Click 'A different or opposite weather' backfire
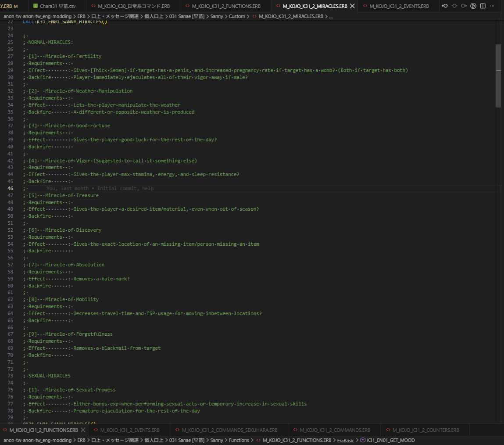This screenshot has width=504, height=445. coord(134,112)
